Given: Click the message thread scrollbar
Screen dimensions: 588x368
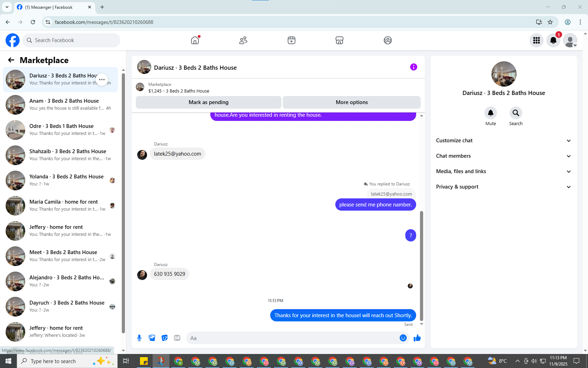Looking at the screenshot, I should [x=421, y=266].
